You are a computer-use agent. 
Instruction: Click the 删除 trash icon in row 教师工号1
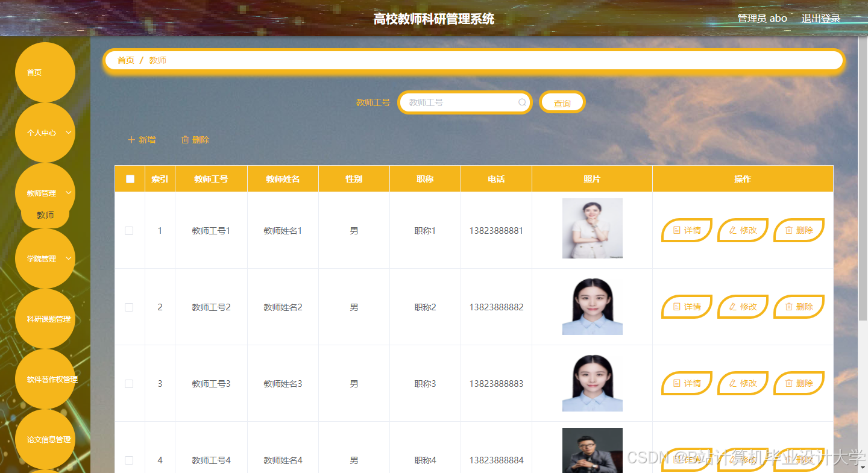click(x=789, y=230)
